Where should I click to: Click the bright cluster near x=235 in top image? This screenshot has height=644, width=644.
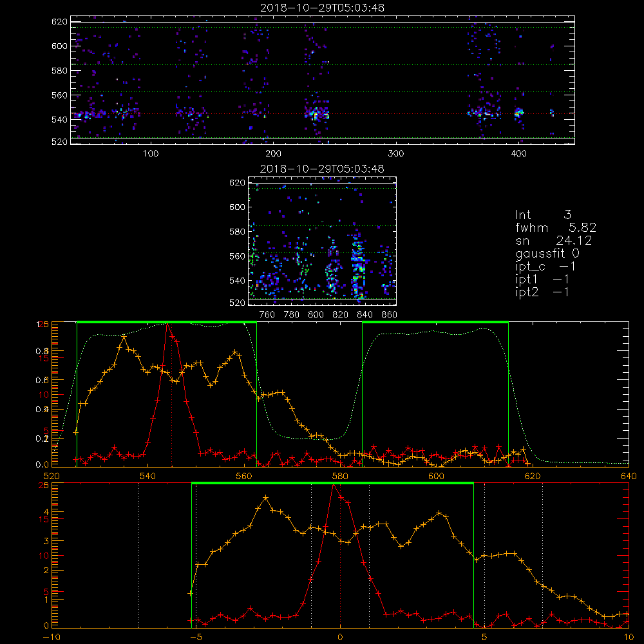(x=316, y=113)
